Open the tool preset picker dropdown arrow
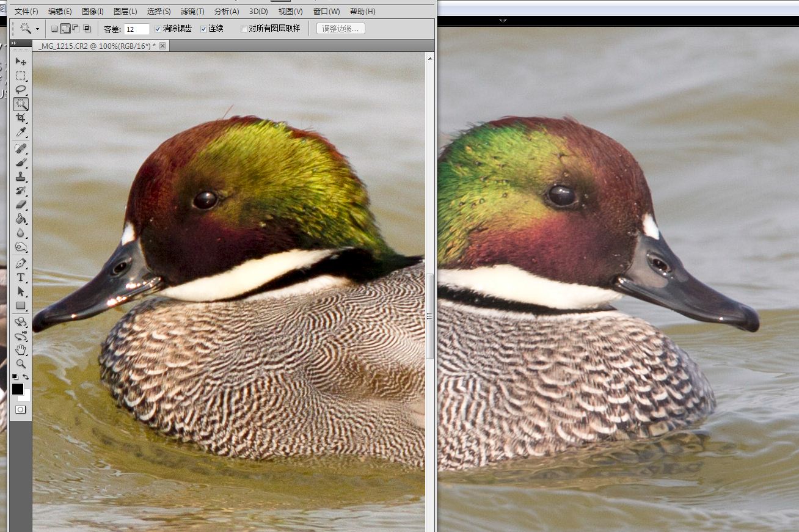This screenshot has height=532, width=799. (x=37, y=29)
